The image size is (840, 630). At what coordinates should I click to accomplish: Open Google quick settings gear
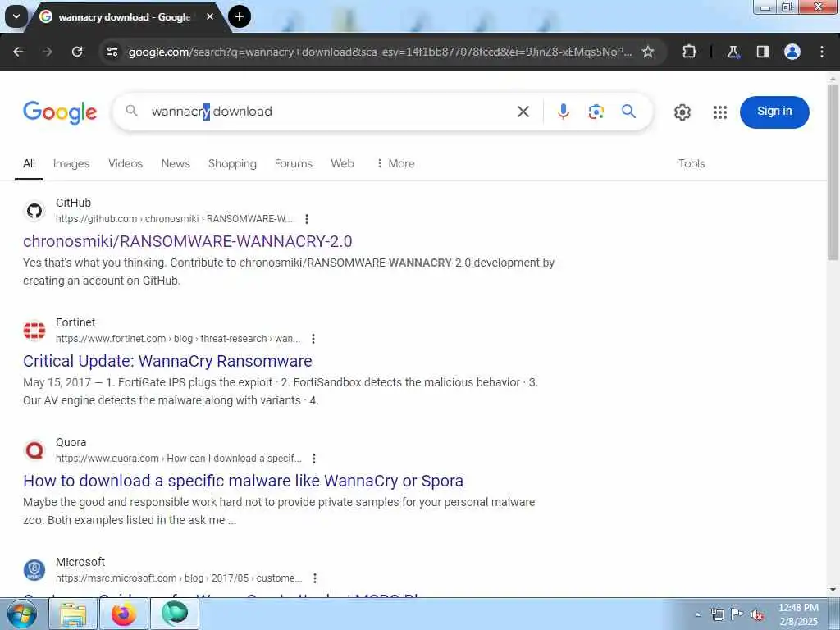(682, 112)
